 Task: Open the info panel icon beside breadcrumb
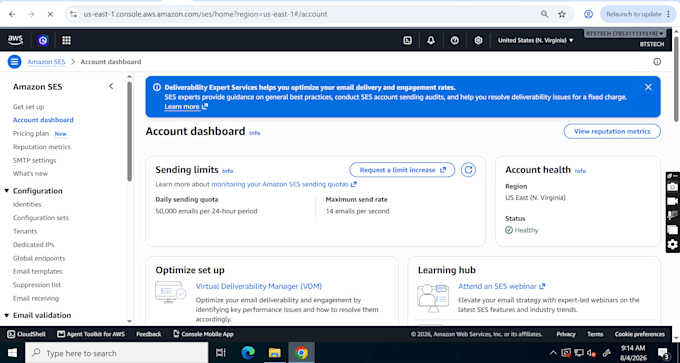tap(657, 62)
